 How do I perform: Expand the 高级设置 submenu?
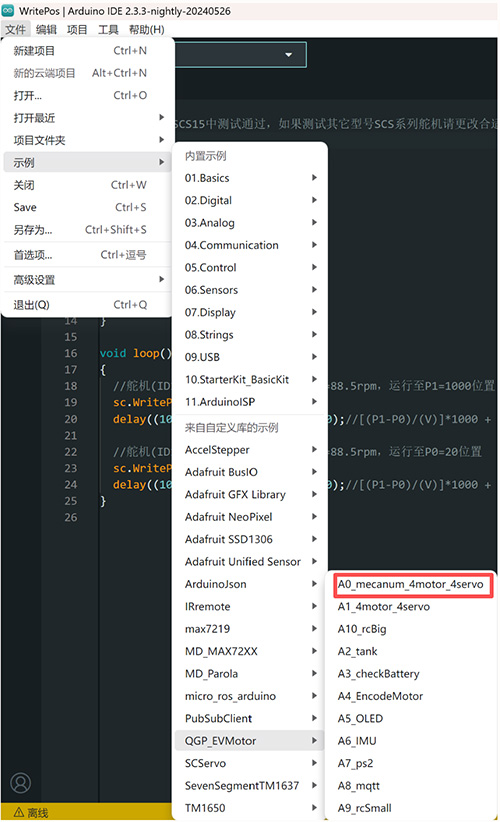click(x=87, y=280)
